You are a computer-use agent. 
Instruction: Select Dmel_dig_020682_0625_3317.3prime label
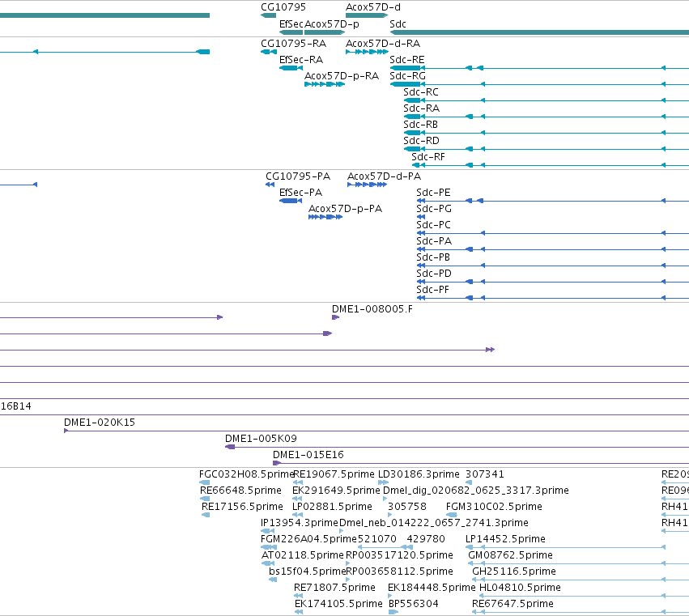[476, 491]
